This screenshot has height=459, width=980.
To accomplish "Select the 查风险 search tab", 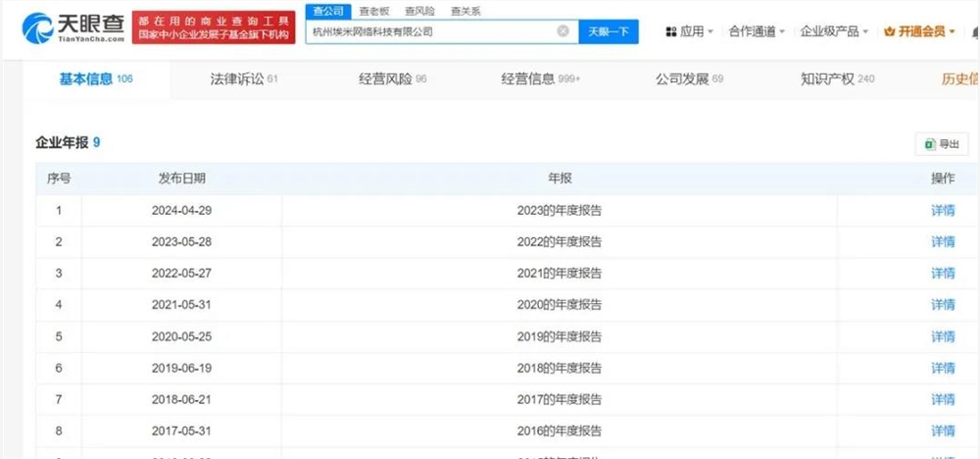I will pos(420,11).
